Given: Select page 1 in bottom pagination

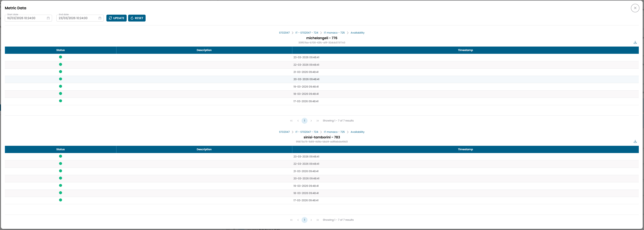Looking at the screenshot, I should [305, 220].
